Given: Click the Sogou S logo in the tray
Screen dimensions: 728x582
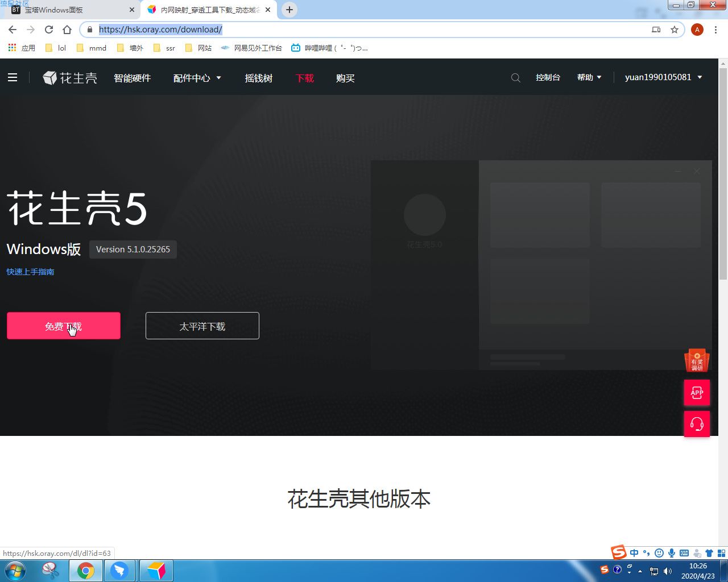Looking at the screenshot, I should click(604, 569).
